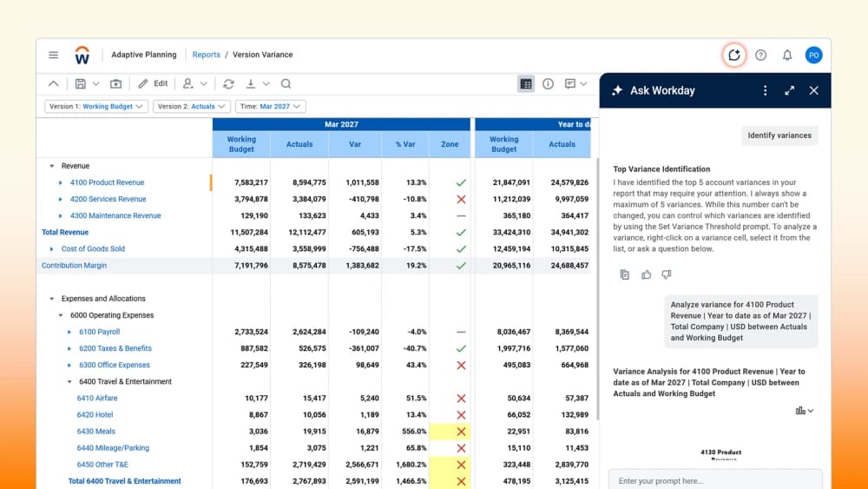
Task: Click the Adaptive Planning title
Action: point(144,55)
